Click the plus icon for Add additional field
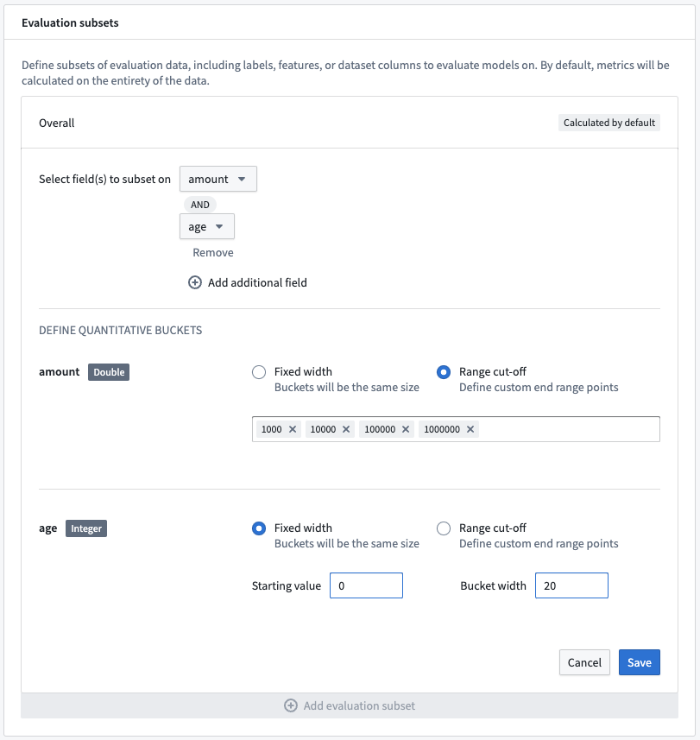 195,282
